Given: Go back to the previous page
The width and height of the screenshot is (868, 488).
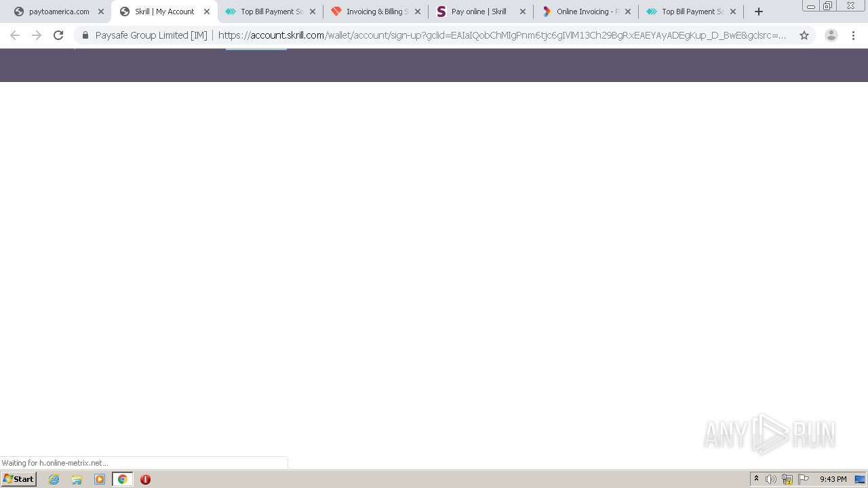Looking at the screenshot, I should (15, 35).
